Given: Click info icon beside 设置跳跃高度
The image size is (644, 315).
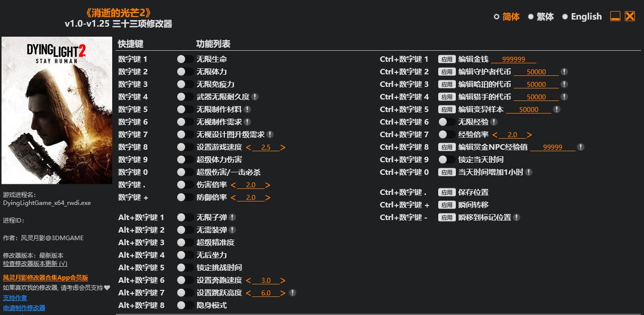Looking at the screenshot, I should [293, 293].
